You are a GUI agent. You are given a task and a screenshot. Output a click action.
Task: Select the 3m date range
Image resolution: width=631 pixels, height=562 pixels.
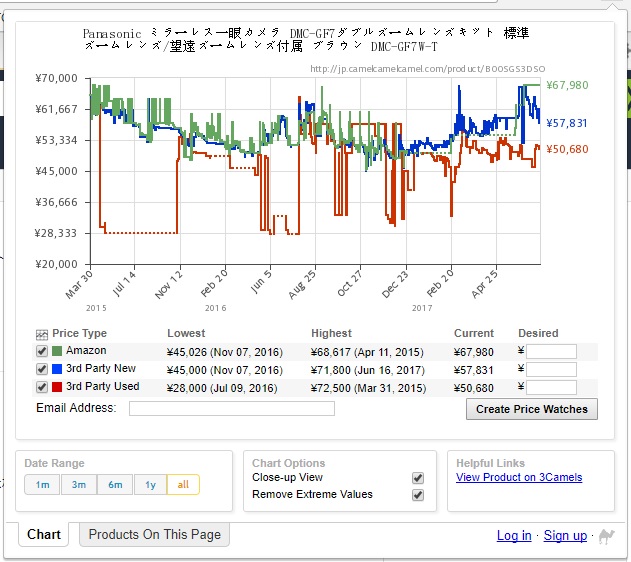click(x=79, y=485)
